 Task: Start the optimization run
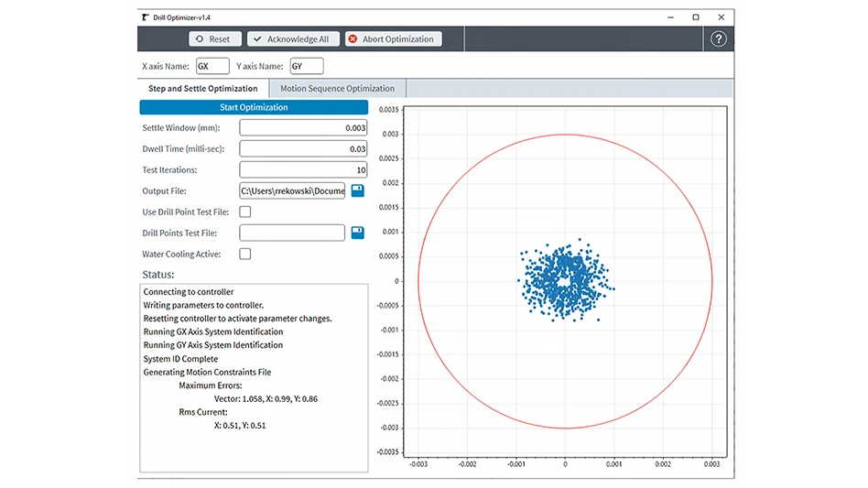254,107
